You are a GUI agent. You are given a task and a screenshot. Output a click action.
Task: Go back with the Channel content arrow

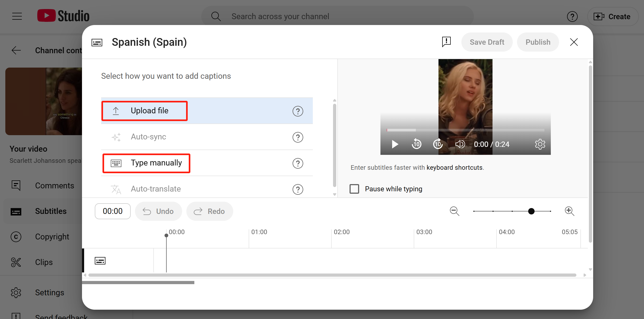16,50
